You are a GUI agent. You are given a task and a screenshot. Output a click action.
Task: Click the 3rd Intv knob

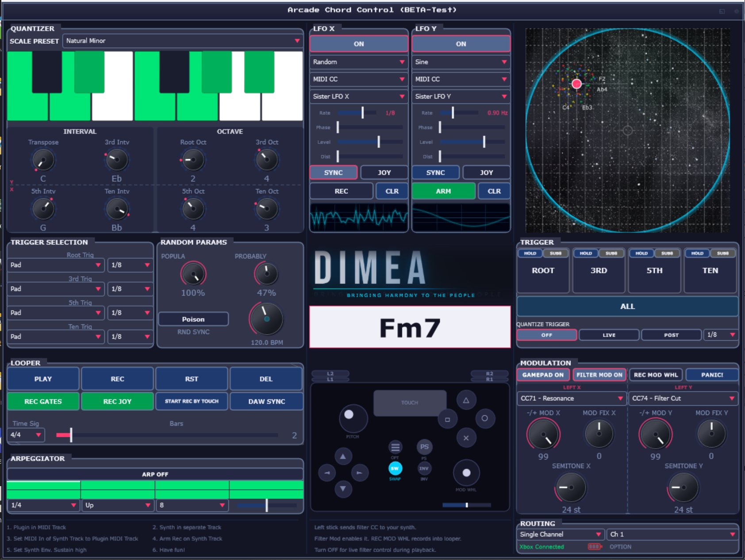(x=117, y=160)
